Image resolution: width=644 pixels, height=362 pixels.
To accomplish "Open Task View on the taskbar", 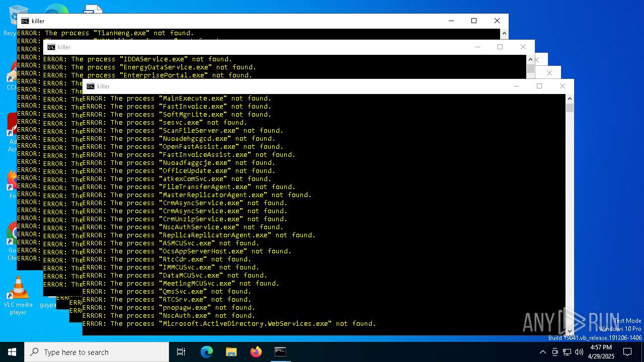I will click(181, 352).
